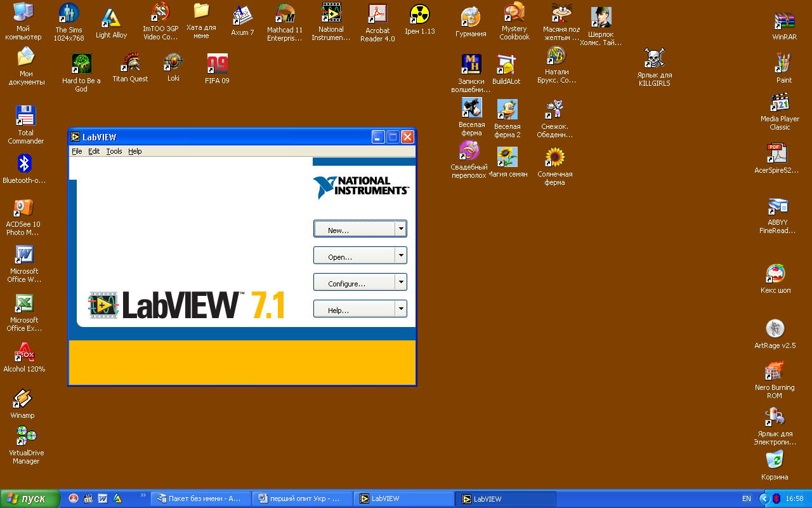Image resolution: width=812 pixels, height=508 pixels.
Task: Select the Light Alloy desktop icon
Action: click(112, 24)
